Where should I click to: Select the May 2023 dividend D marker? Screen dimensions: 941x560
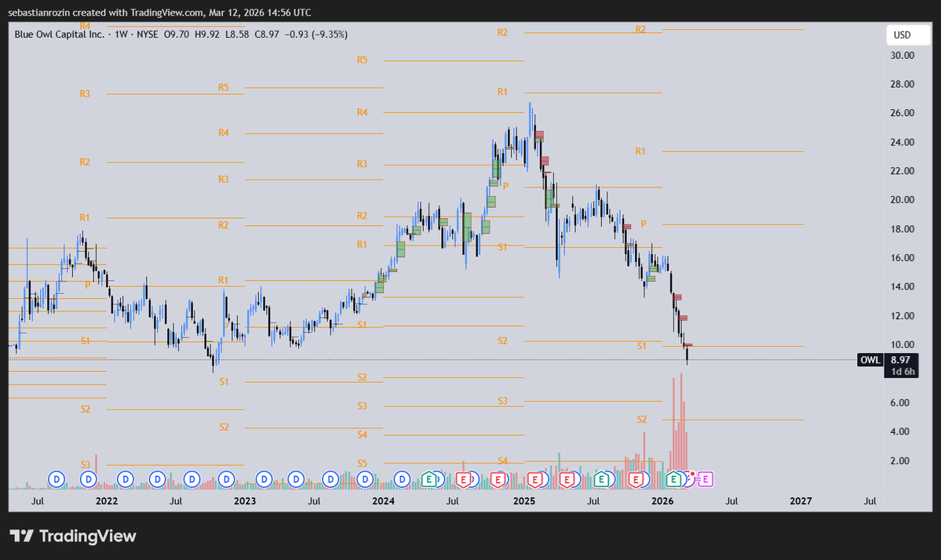click(296, 479)
